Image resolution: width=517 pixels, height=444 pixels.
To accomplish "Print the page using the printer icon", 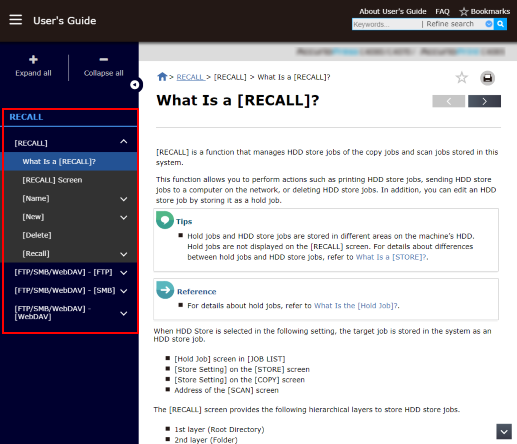I will (x=487, y=78).
